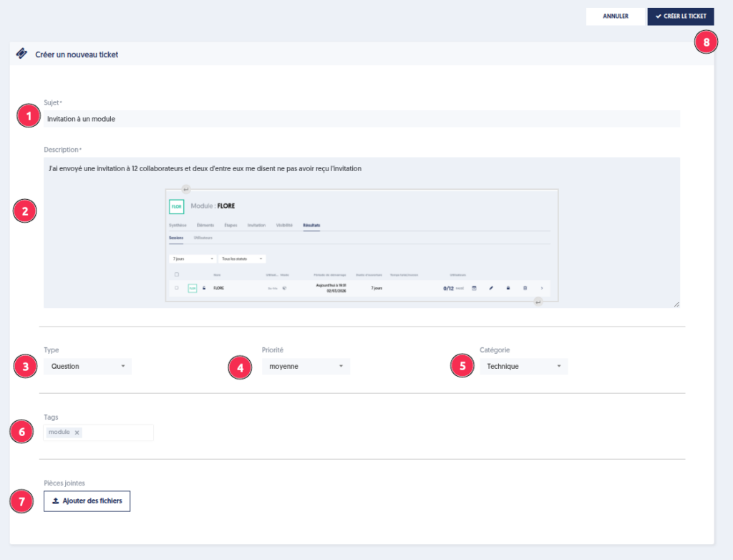
Task: Open the Catégorie dropdown showing Technique
Action: [x=523, y=366]
